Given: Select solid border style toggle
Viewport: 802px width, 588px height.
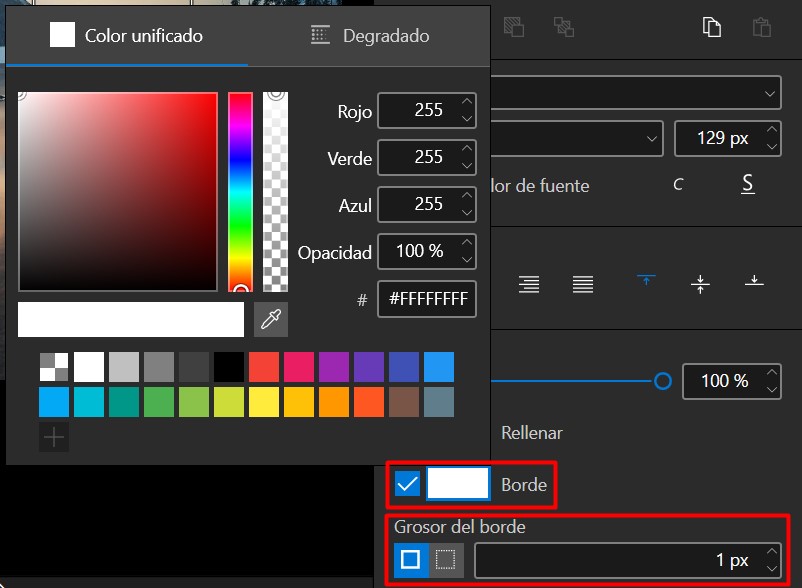Looking at the screenshot, I should click(x=411, y=560).
